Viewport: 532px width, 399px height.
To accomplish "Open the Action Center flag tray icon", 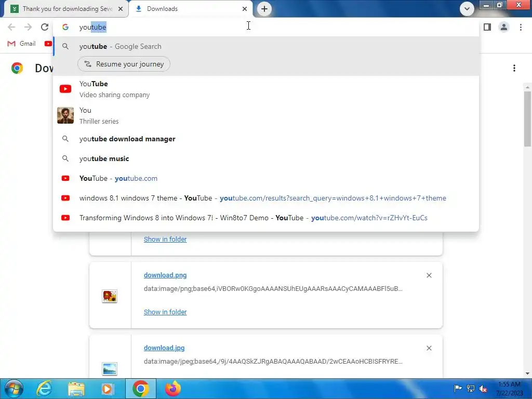I will (458, 389).
